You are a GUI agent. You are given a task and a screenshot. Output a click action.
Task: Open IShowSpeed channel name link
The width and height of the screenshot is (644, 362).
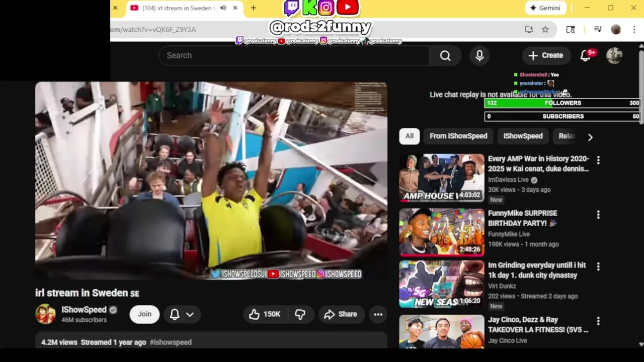coord(84,310)
